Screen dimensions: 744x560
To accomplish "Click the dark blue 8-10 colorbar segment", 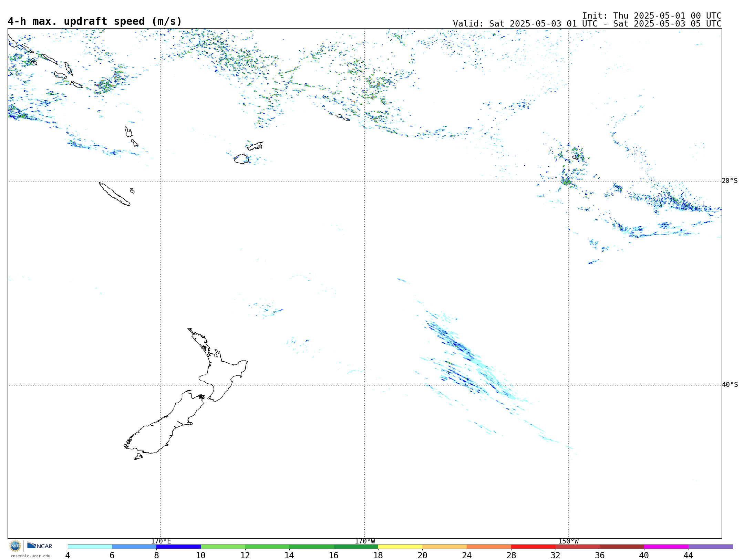I will [x=178, y=547].
